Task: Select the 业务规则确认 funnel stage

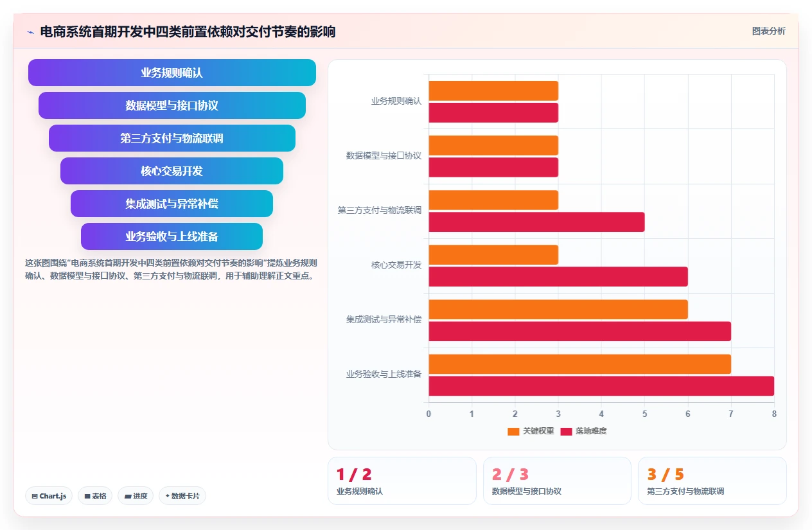Action: pos(172,73)
